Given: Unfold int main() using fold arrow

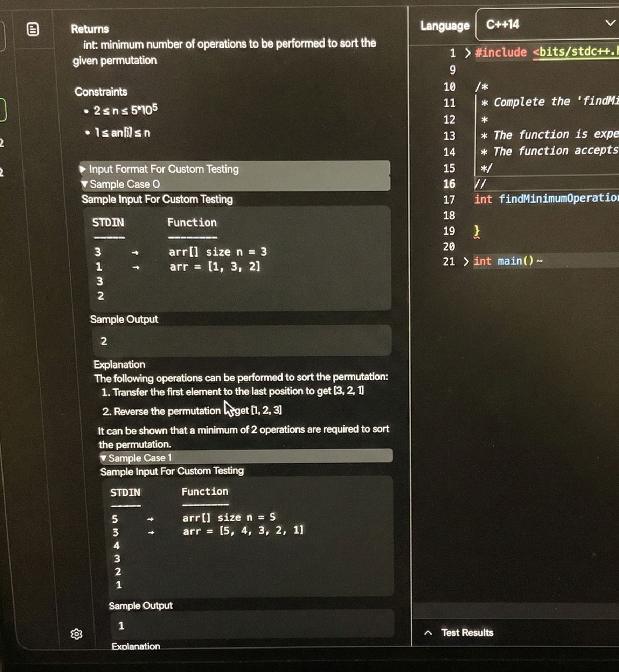Looking at the screenshot, I should [466, 262].
